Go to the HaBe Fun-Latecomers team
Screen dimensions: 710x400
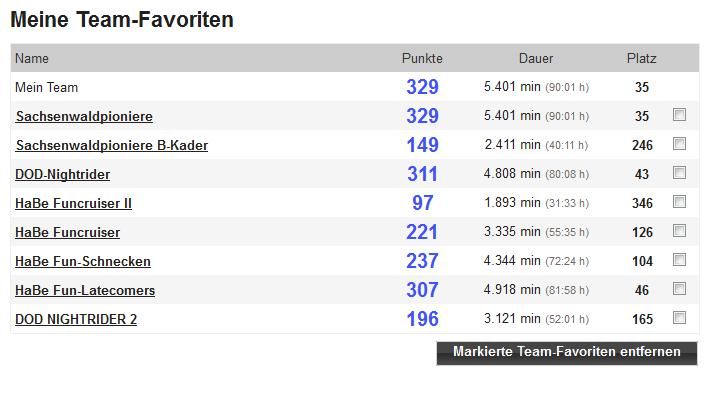pyautogui.click(x=85, y=291)
